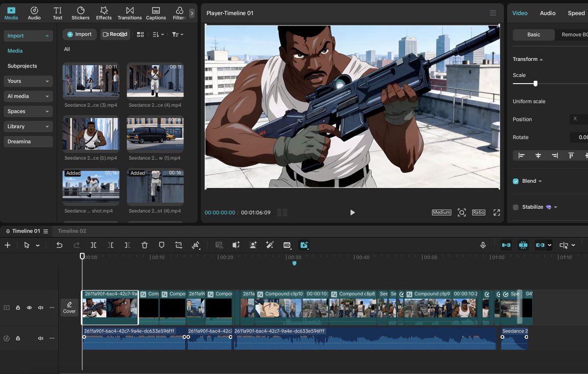Toggle the highlighted teal preview-axis button
Viewport: 588px width, 374px height.
304,245
